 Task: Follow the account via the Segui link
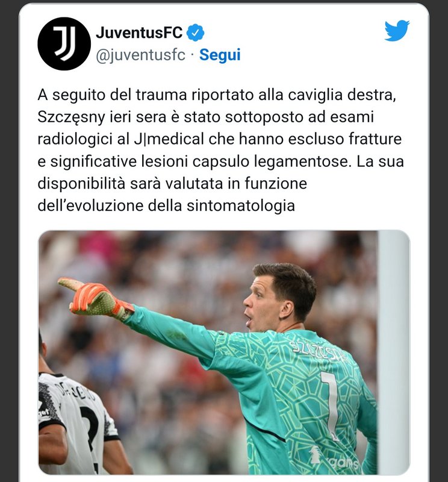tap(220, 55)
